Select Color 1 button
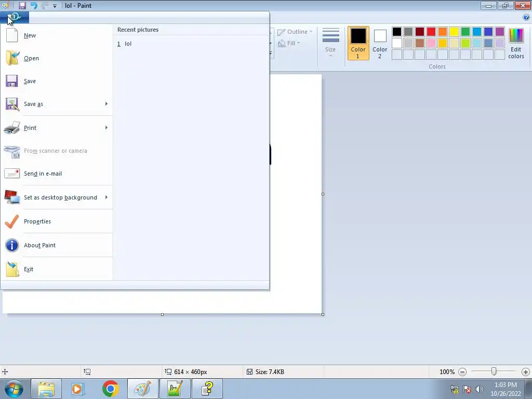This screenshot has width=532, height=399. [358, 43]
